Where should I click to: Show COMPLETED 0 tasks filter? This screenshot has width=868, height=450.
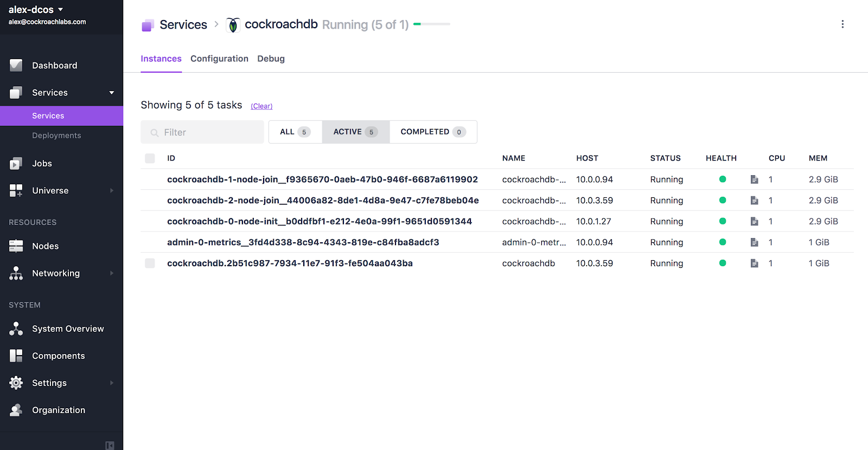[433, 132]
